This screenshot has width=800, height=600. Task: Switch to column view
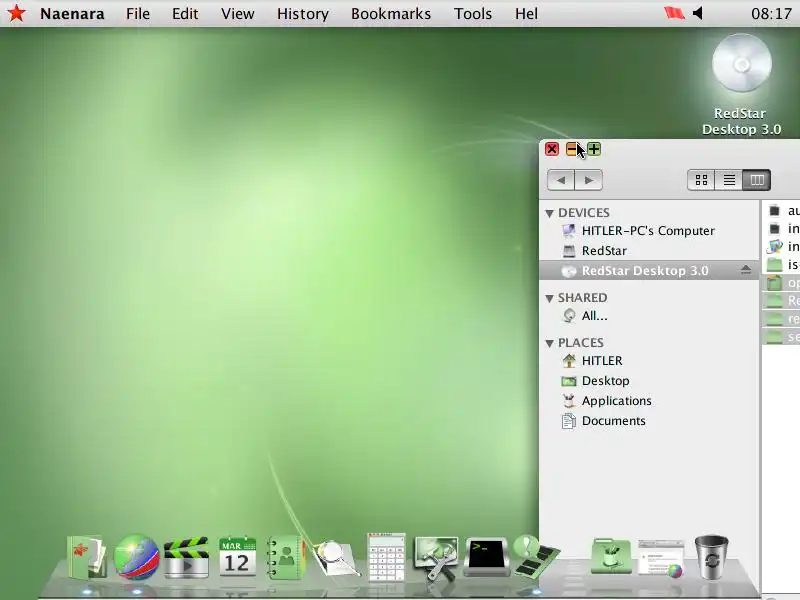pos(757,180)
